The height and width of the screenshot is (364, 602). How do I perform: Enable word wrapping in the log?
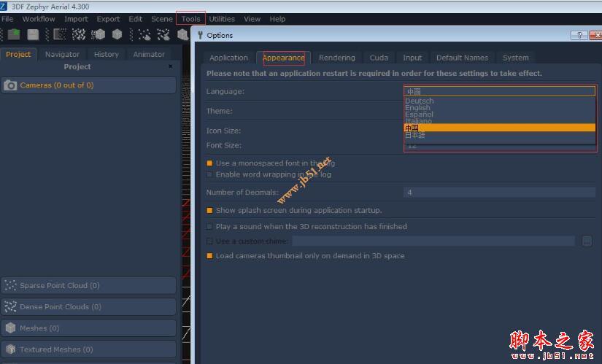[x=209, y=174]
